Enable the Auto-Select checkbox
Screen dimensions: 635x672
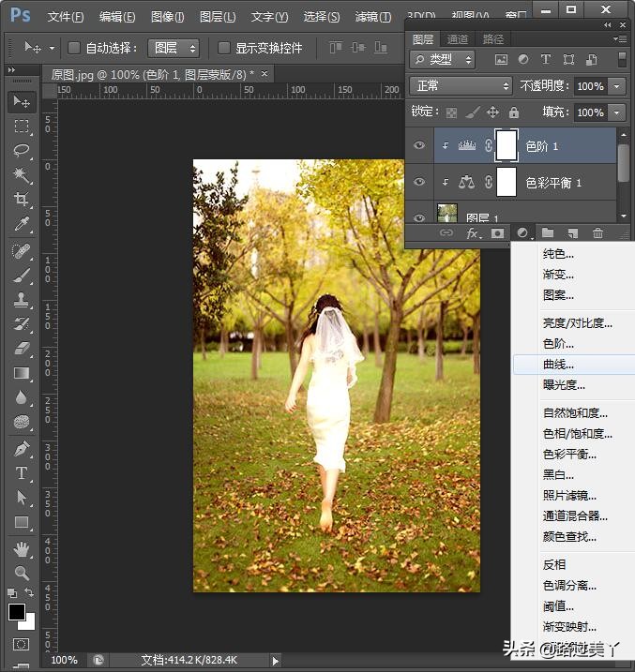point(74,48)
